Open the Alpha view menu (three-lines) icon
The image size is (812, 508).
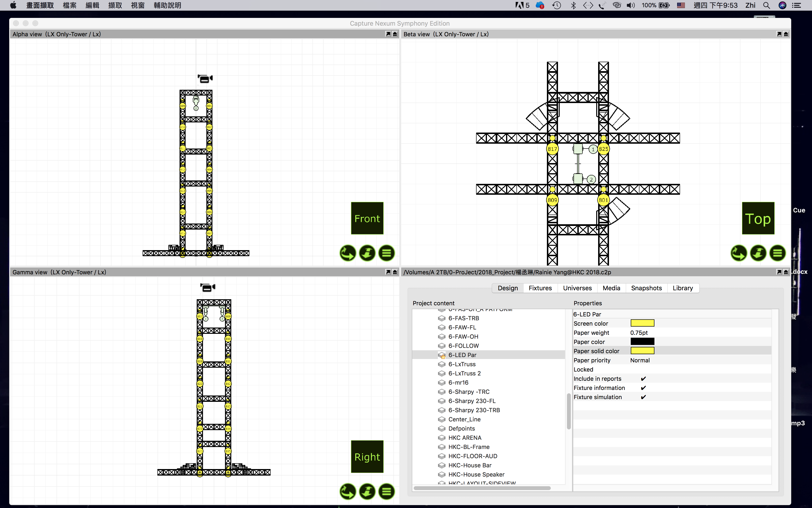coord(386,253)
